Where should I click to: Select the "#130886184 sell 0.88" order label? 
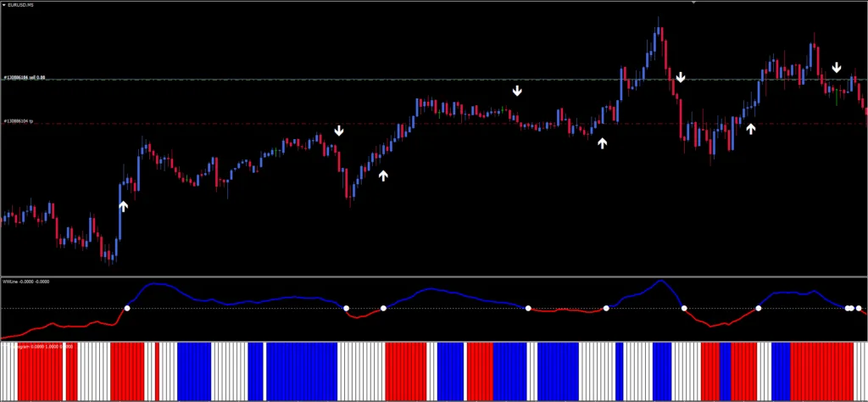pos(25,77)
